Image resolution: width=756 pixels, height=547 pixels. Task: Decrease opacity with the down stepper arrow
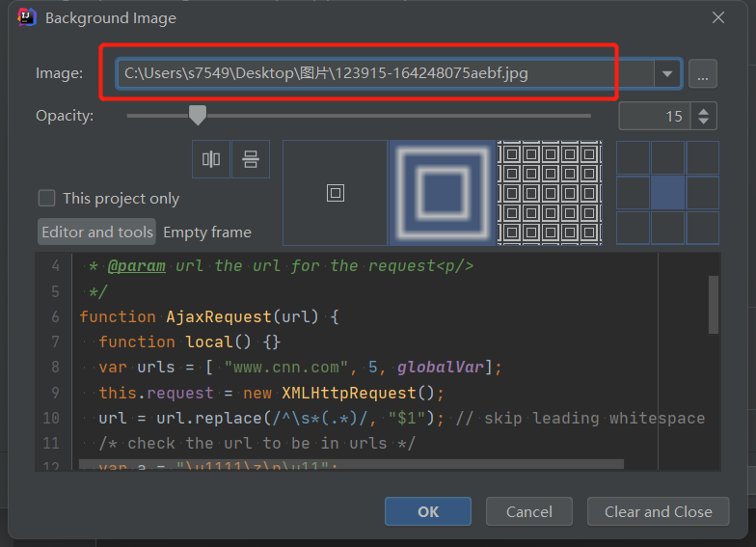(x=704, y=121)
